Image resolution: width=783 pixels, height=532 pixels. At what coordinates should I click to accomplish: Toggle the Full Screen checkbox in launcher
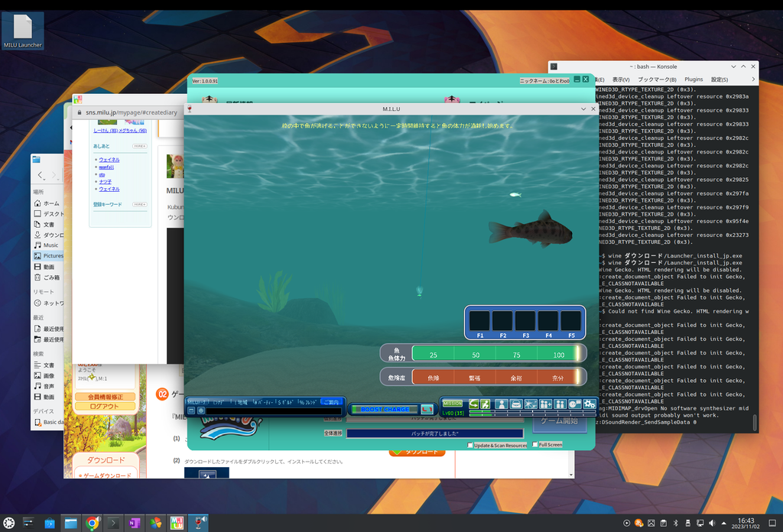(x=534, y=444)
